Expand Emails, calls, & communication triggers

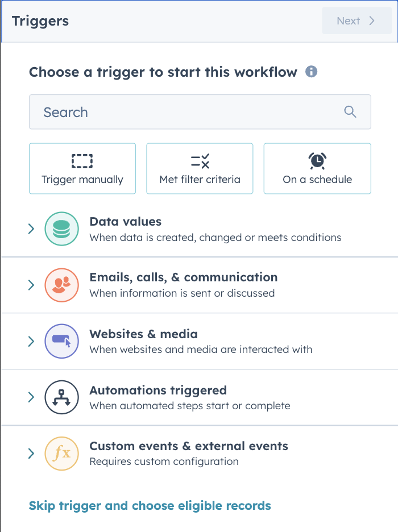click(x=31, y=285)
